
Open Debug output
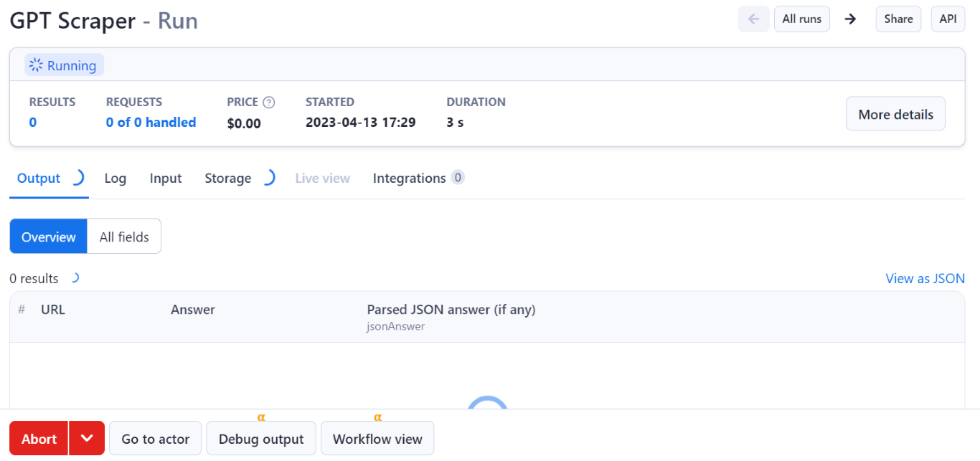(261, 438)
